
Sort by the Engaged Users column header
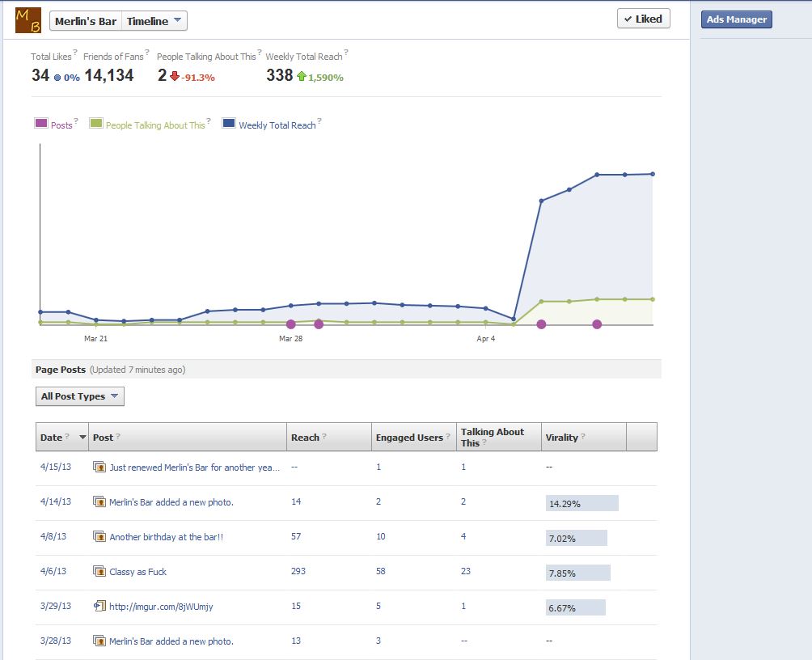(x=414, y=437)
